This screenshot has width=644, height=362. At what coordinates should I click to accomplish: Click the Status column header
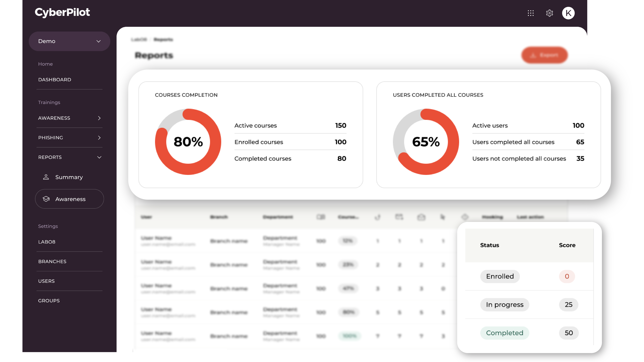pos(490,245)
